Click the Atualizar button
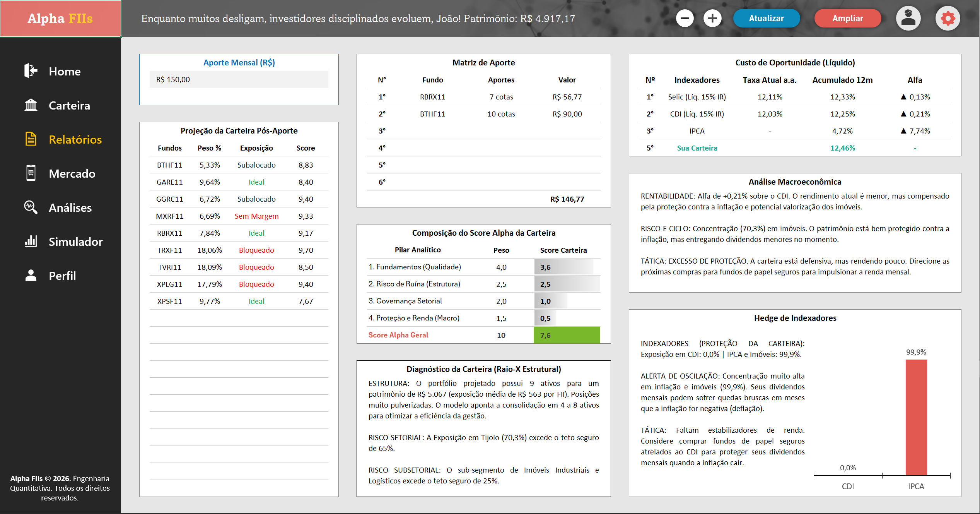980x514 pixels. point(766,18)
